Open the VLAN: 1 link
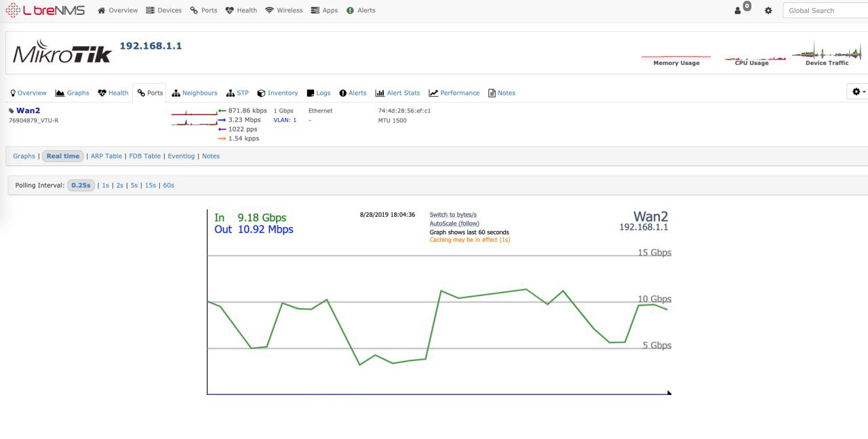This screenshot has height=439, width=868. pos(285,120)
